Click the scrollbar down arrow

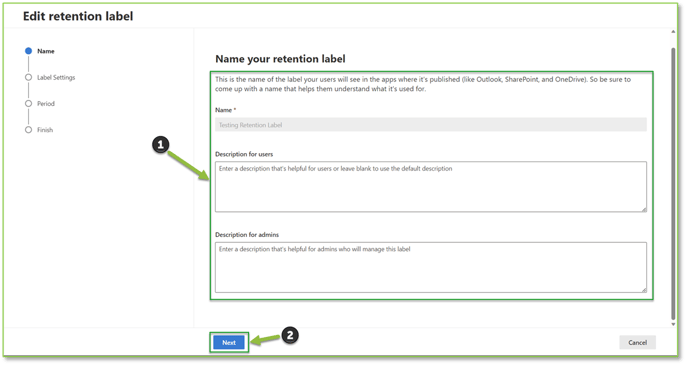point(673,324)
